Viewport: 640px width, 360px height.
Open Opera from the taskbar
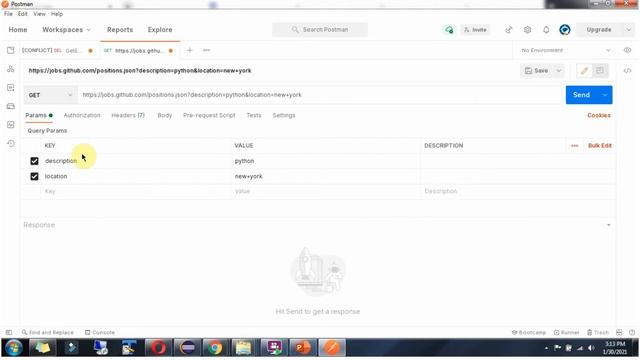[158, 348]
